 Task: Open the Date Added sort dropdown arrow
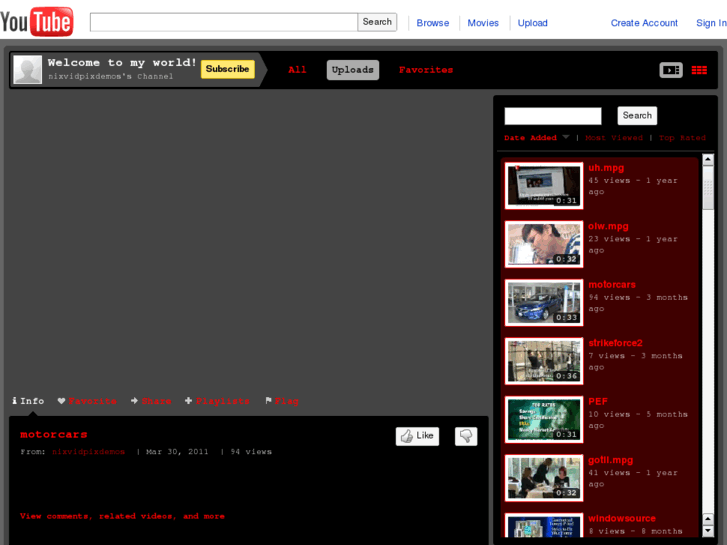tap(566, 137)
